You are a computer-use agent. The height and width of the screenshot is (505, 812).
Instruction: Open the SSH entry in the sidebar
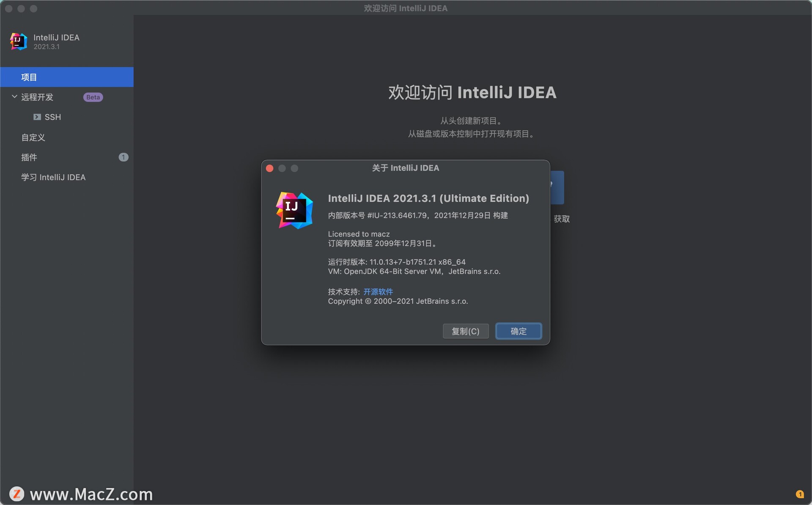click(x=53, y=117)
